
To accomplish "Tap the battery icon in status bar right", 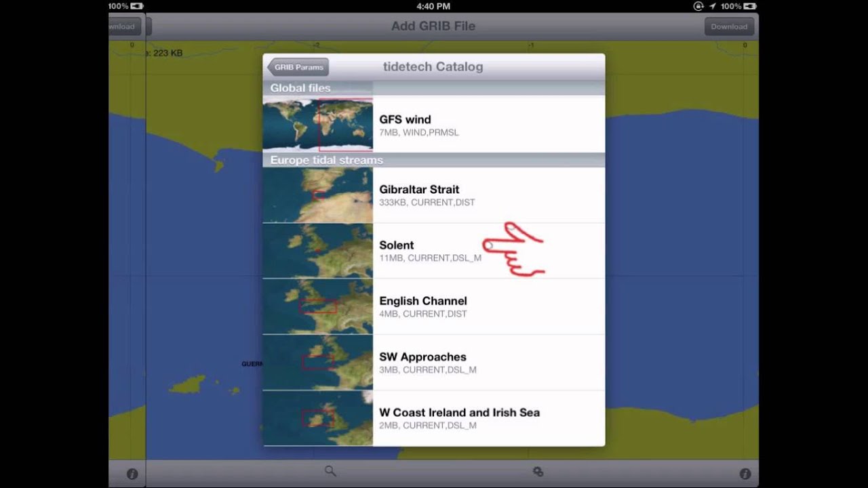I will click(751, 6).
